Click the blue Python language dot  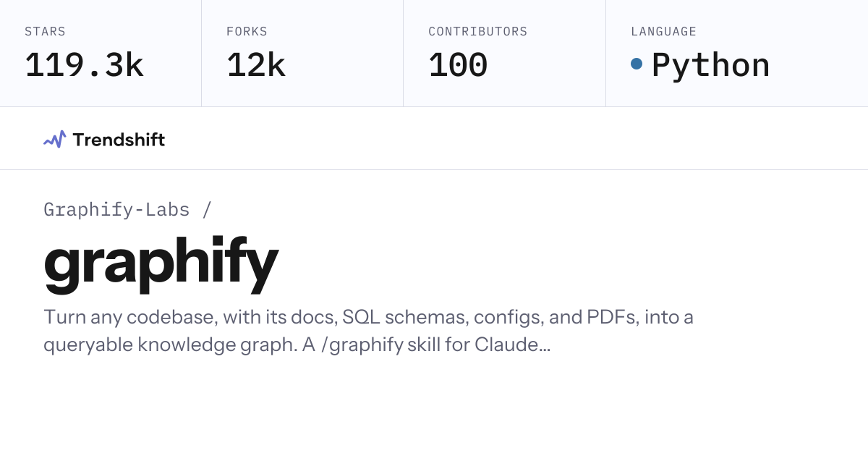point(637,64)
